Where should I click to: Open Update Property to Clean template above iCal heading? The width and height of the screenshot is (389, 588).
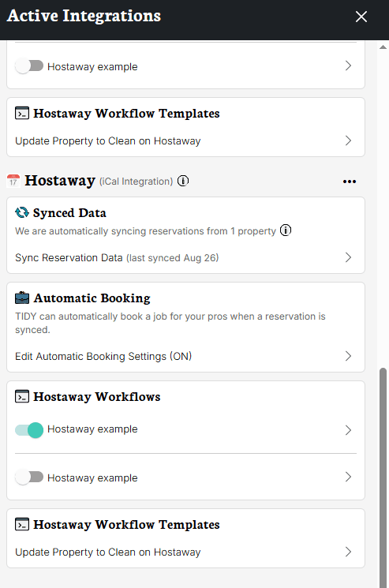pyautogui.click(x=185, y=141)
